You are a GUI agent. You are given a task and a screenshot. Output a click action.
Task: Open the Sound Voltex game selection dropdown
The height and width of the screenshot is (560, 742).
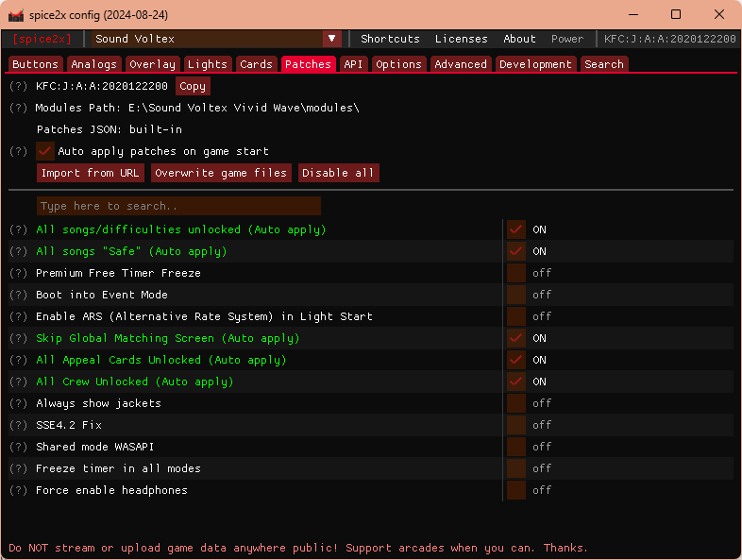(331, 39)
